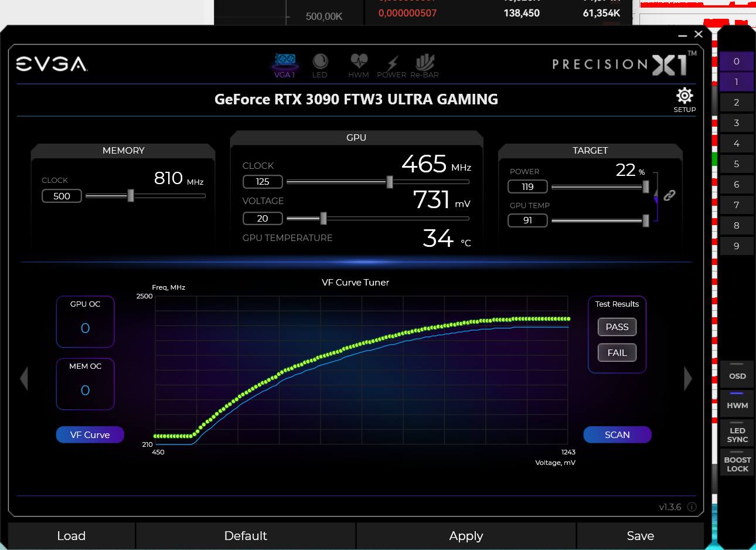Select profile slot 9

click(737, 246)
